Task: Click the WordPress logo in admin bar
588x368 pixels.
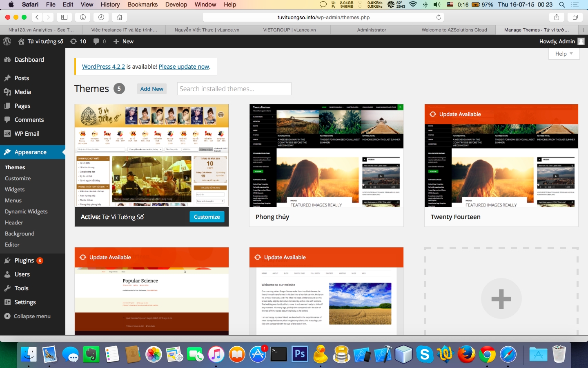Action: point(7,41)
